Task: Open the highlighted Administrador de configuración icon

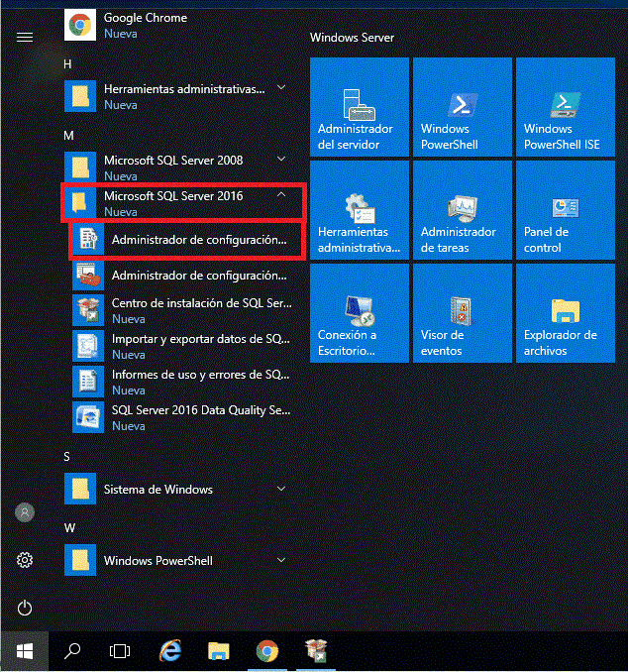Action: tap(88, 239)
